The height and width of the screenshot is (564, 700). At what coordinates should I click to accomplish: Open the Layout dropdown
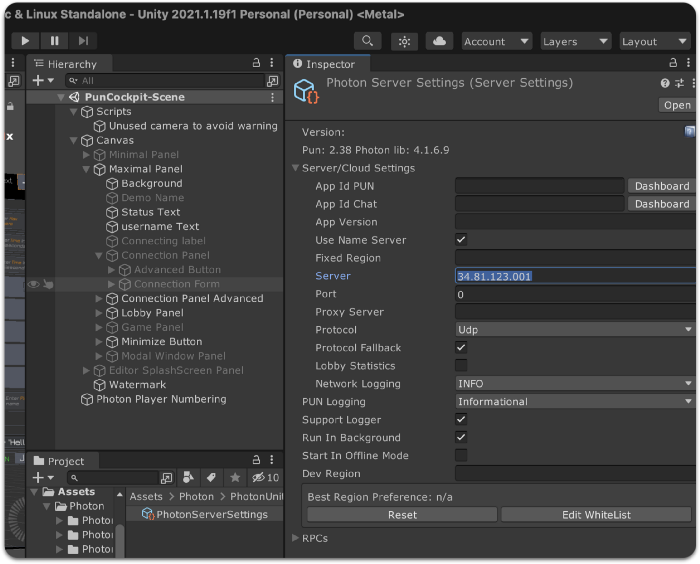(654, 42)
